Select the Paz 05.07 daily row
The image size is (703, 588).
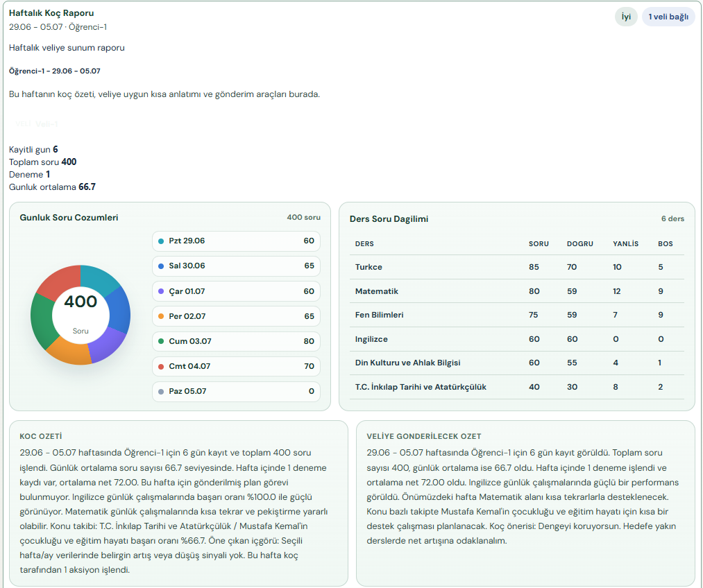point(236,391)
